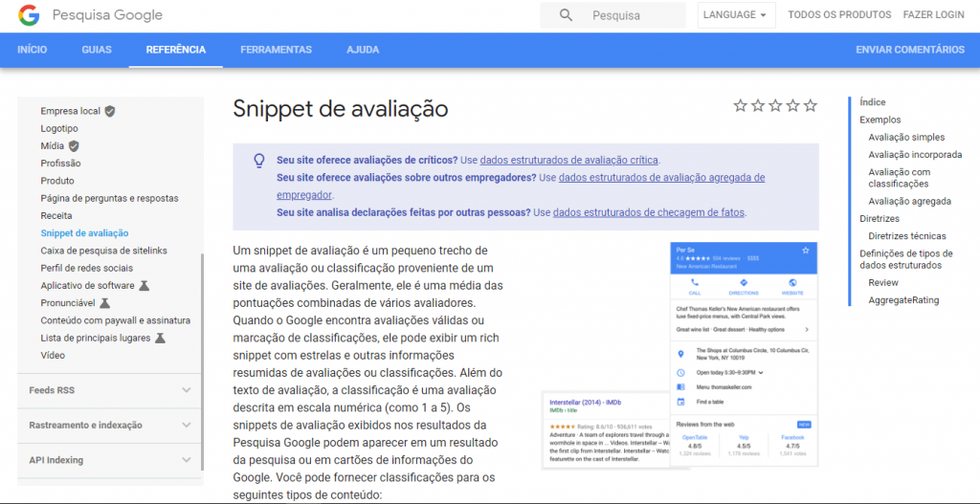The width and height of the screenshot is (980, 504).
Task: Jump to Definições de tipos de dados estruturados
Action: (906, 259)
